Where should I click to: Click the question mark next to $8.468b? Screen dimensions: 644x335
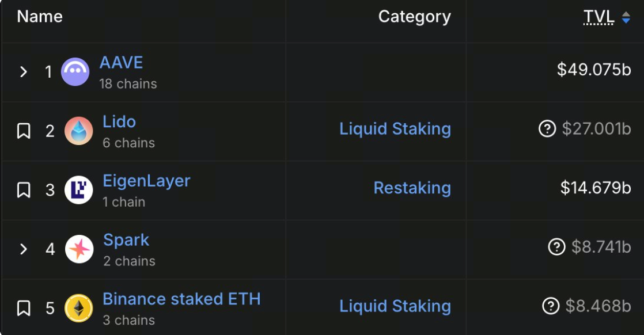click(x=551, y=306)
